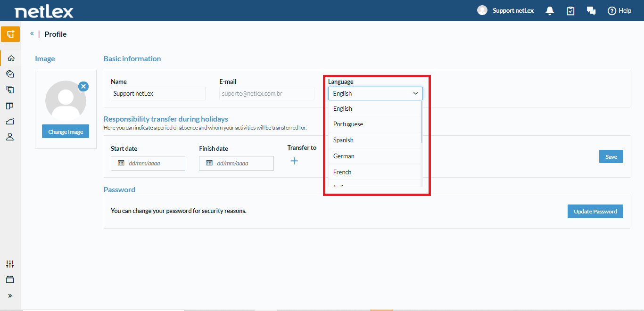Screen dimensions: 644x311
Task: Remove profile image with the X icon
Action: [83, 86]
